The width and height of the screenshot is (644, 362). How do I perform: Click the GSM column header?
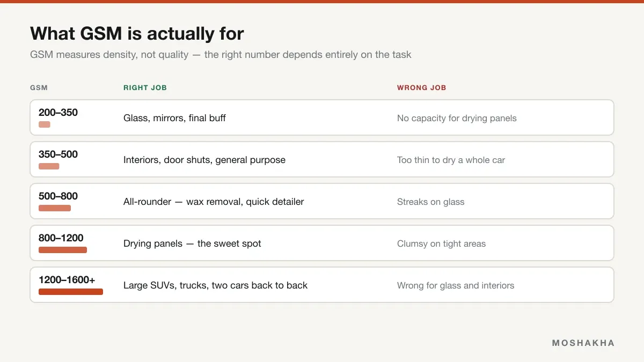pyautogui.click(x=39, y=88)
